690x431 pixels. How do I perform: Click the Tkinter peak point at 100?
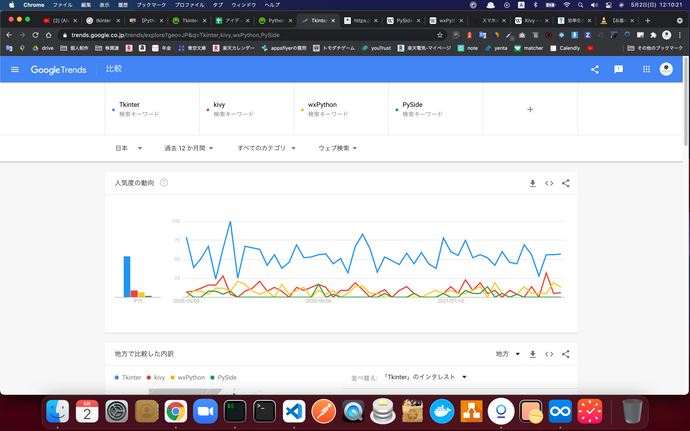click(230, 221)
